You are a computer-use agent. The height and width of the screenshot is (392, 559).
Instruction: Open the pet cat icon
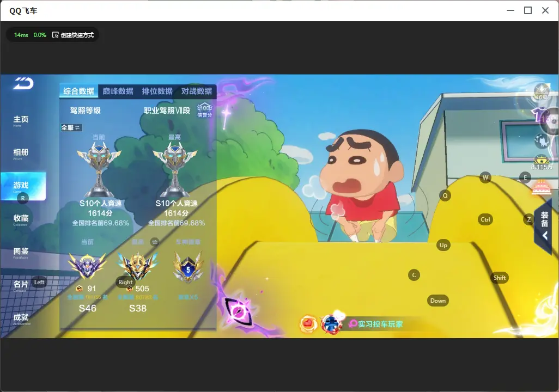[x=542, y=141]
